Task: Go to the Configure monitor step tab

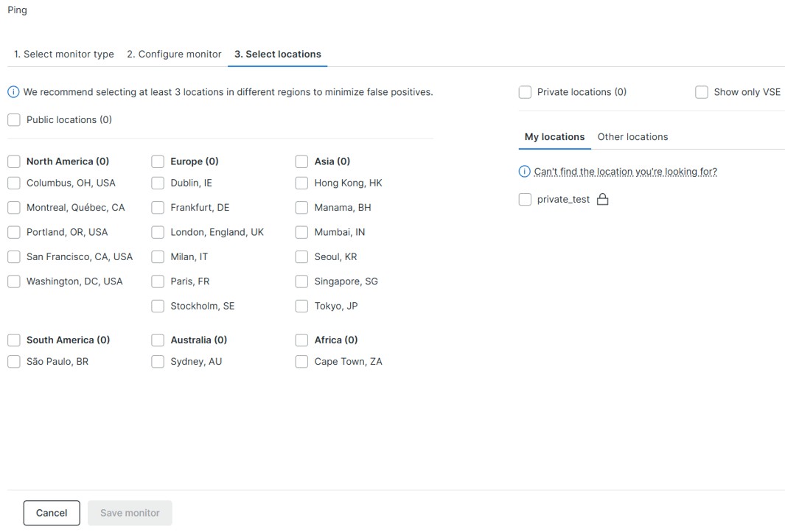Action: [174, 55]
